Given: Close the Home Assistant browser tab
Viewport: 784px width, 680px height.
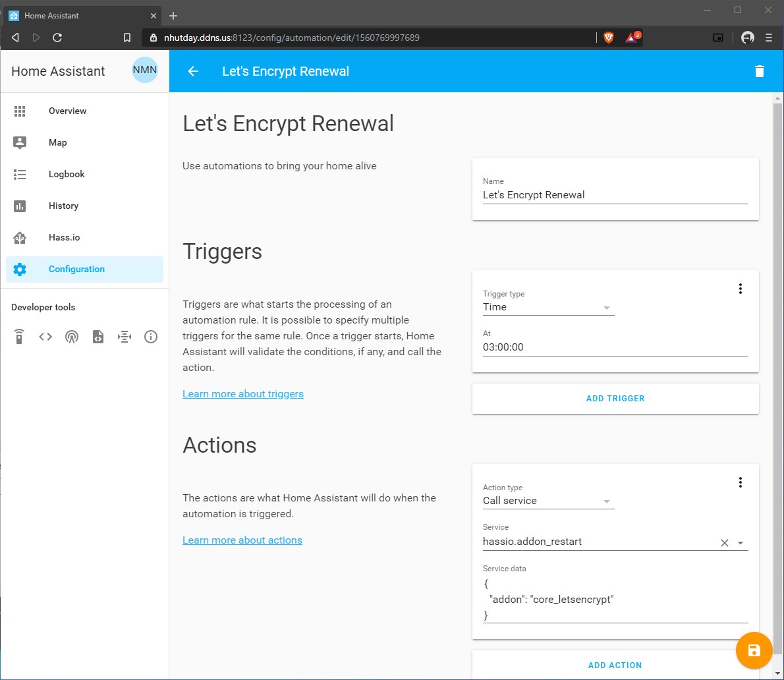Looking at the screenshot, I should 154,16.
